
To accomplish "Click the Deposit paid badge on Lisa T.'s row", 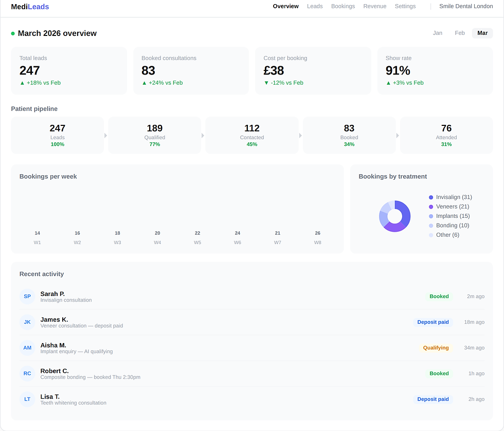I will tap(433, 399).
